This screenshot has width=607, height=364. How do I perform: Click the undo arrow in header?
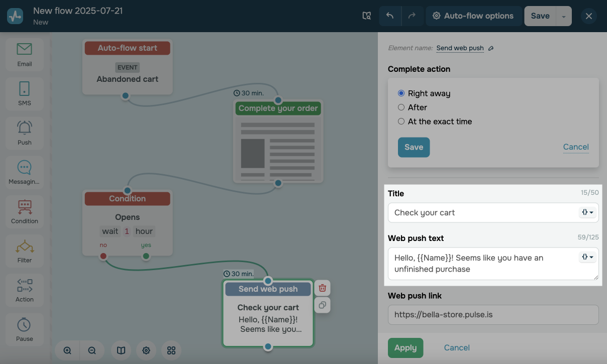tap(390, 16)
